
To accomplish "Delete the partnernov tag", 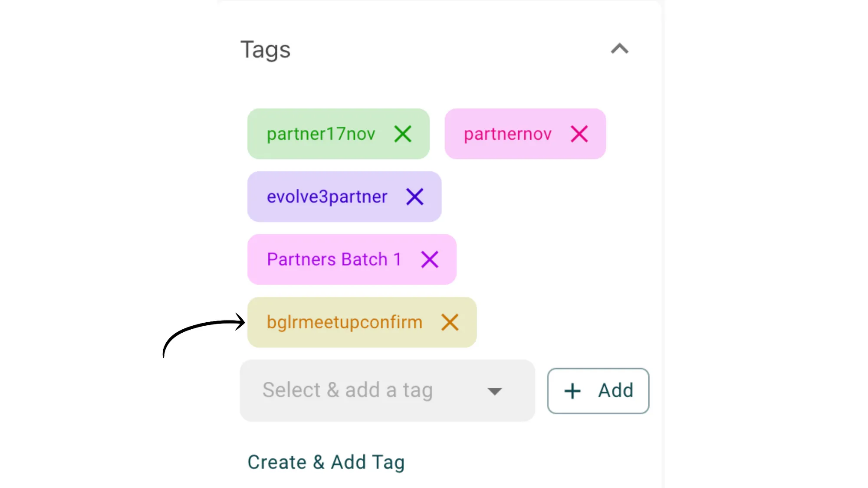I will (579, 134).
